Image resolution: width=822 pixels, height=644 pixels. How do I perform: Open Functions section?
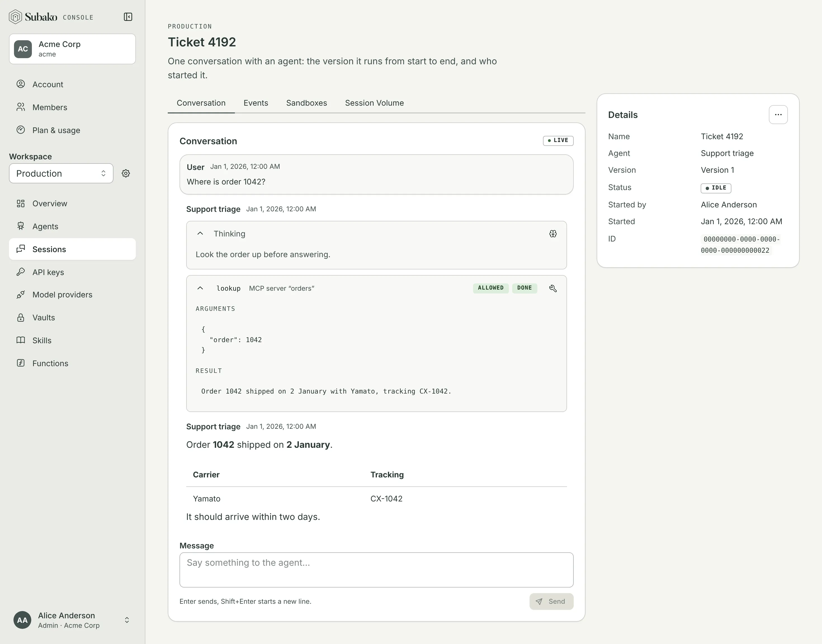click(x=72, y=363)
